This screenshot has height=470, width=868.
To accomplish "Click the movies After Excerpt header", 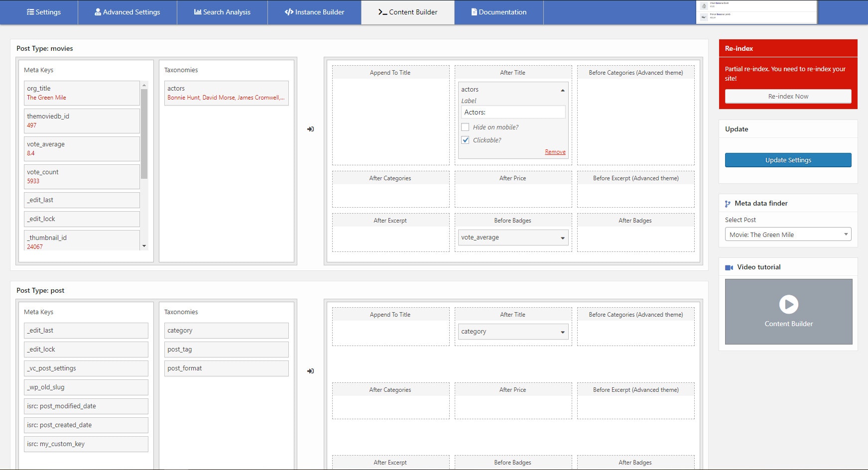I will point(390,221).
